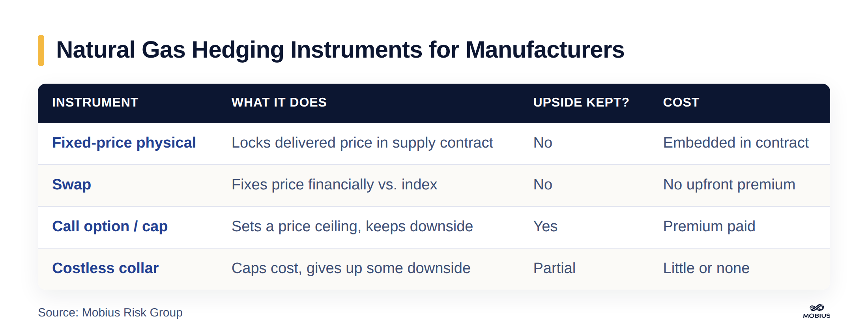Click the COST column header

(x=681, y=103)
